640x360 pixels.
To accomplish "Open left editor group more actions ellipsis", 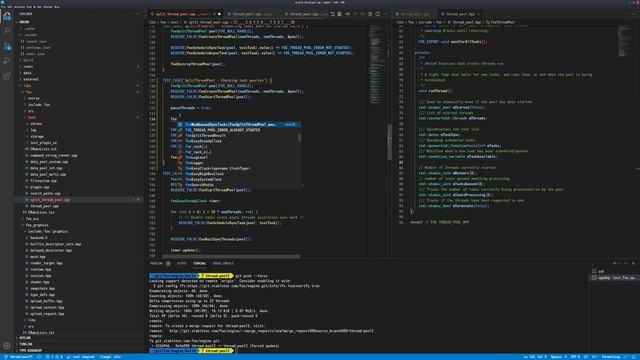I will 385,14.
